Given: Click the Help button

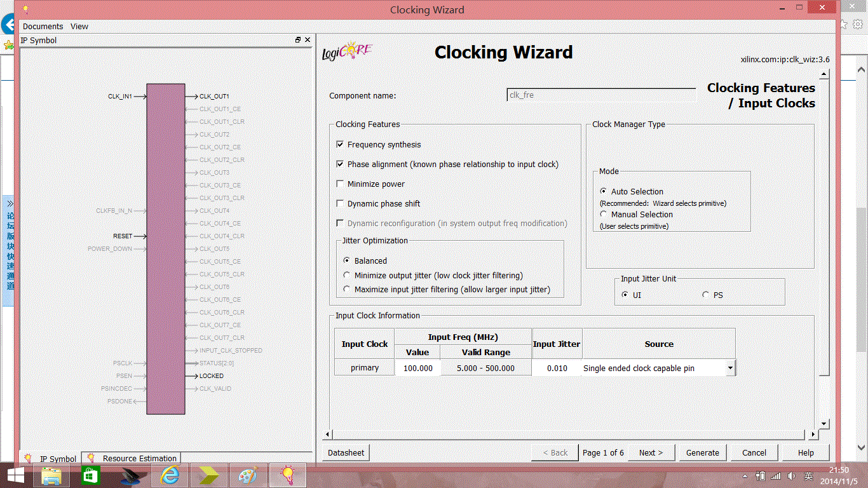Looking at the screenshot, I should click(x=806, y=453).
